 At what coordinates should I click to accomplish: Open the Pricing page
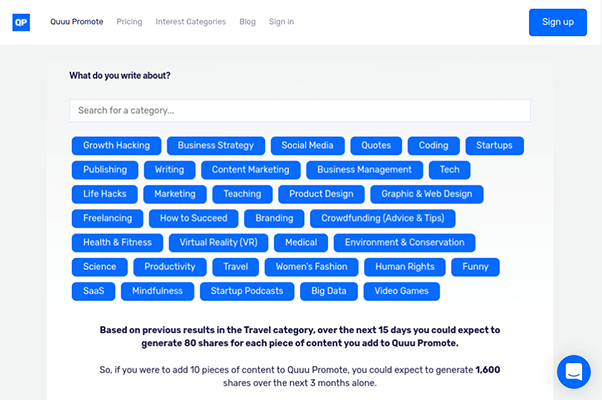click(129, 22)
